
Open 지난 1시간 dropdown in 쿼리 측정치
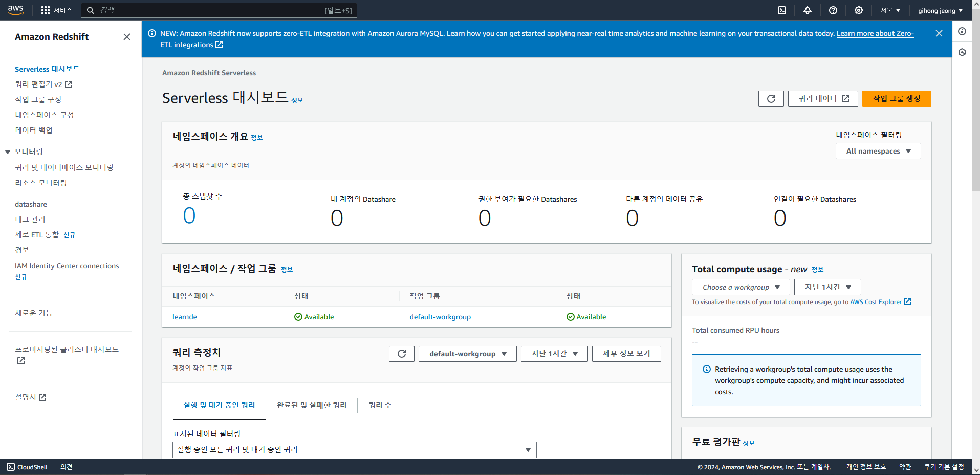point(554,354)
